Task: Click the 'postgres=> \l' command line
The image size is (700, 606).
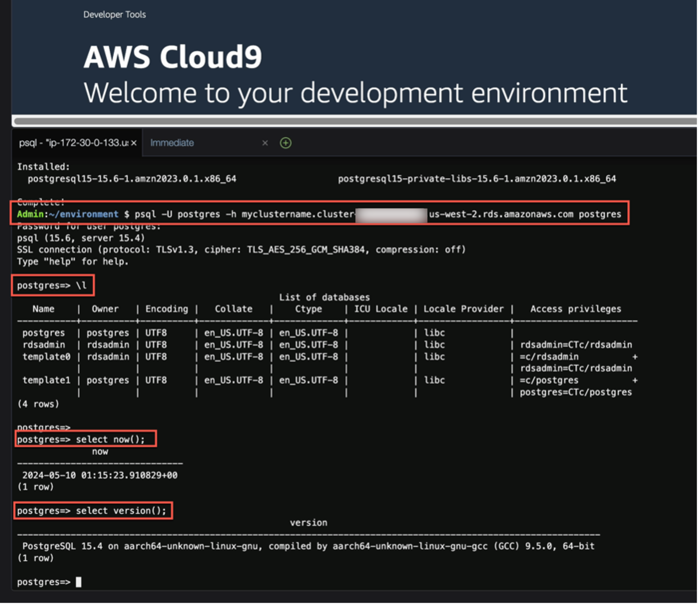Action: click(x=52, y=286)
